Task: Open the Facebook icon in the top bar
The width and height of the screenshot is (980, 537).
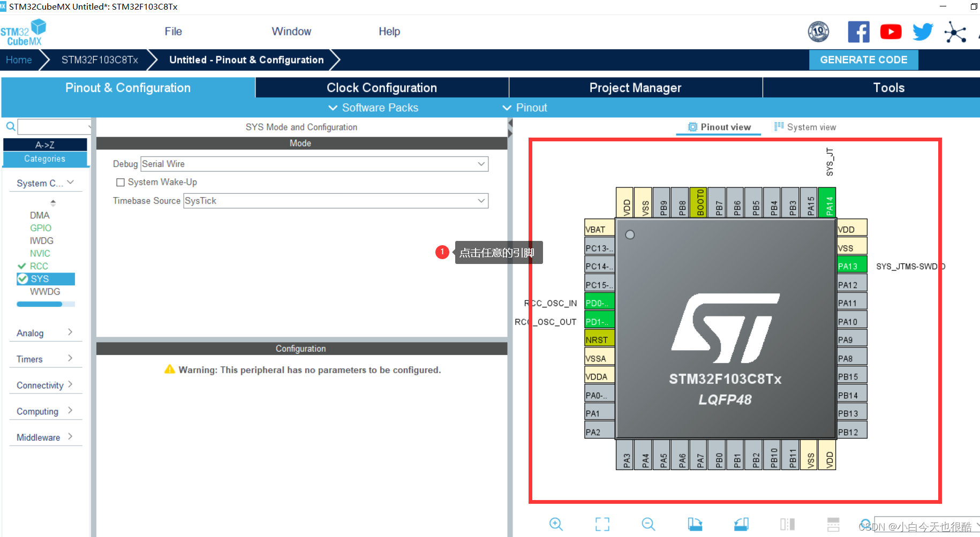Action: click(x=859, y=31)
